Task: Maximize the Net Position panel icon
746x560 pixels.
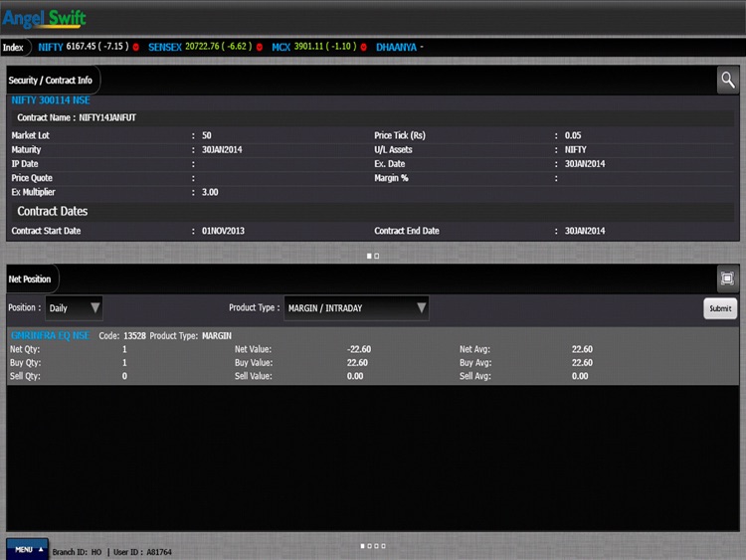Action: click(727, 279)
